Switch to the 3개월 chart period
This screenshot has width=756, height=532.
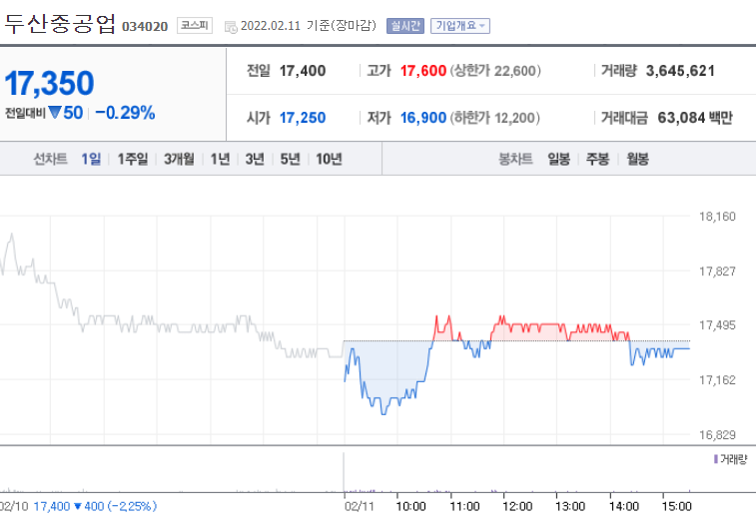click(179, 159)
